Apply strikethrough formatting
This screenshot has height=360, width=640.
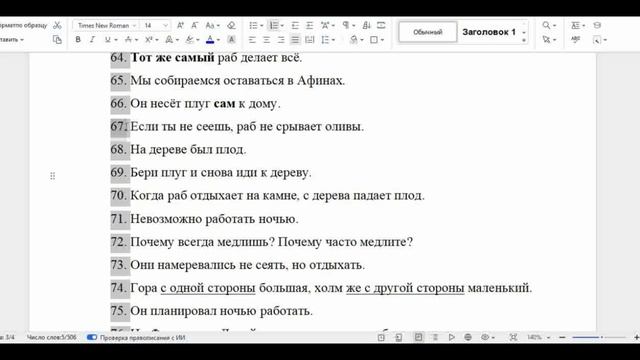pos(128,40)
